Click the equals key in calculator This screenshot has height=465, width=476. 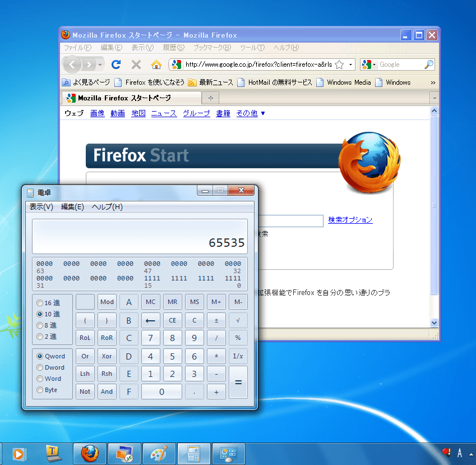pyautogui.click(x=238, y=383)
